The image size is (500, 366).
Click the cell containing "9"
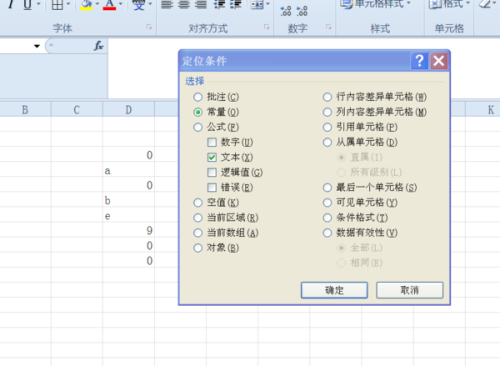click(129, 230)
